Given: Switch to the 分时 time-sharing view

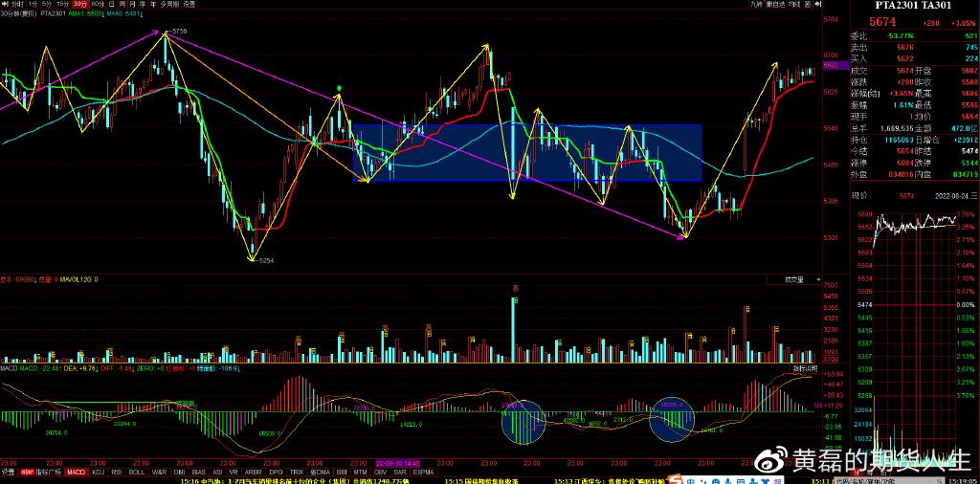Looking at the screenshot, I should coord(17,5).
